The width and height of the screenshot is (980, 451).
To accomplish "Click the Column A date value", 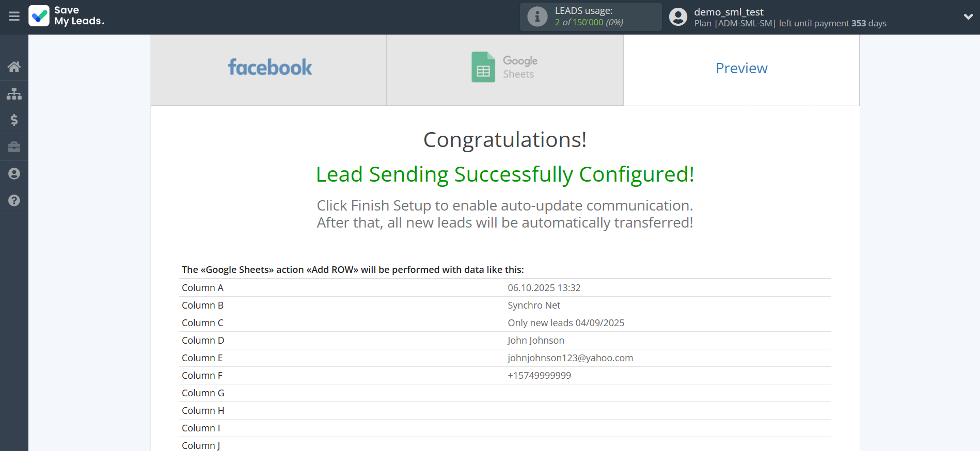I will point(544,288).
